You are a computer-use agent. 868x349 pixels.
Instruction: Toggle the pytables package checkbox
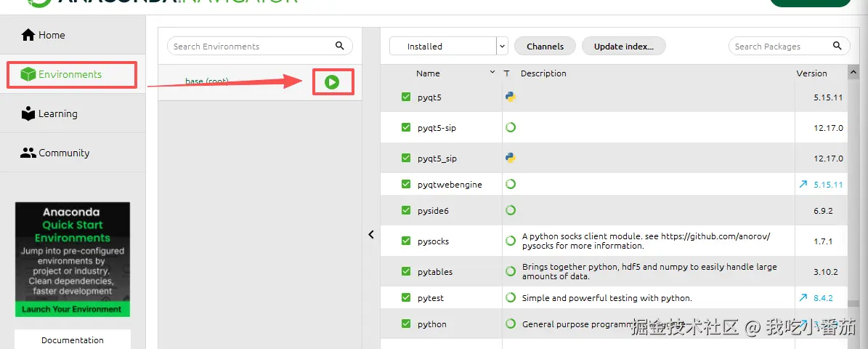coord(406,271)
